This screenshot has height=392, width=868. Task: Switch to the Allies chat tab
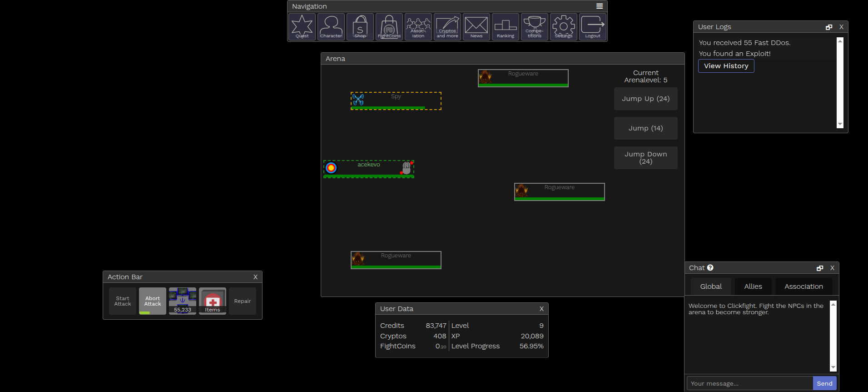(753, 286)
